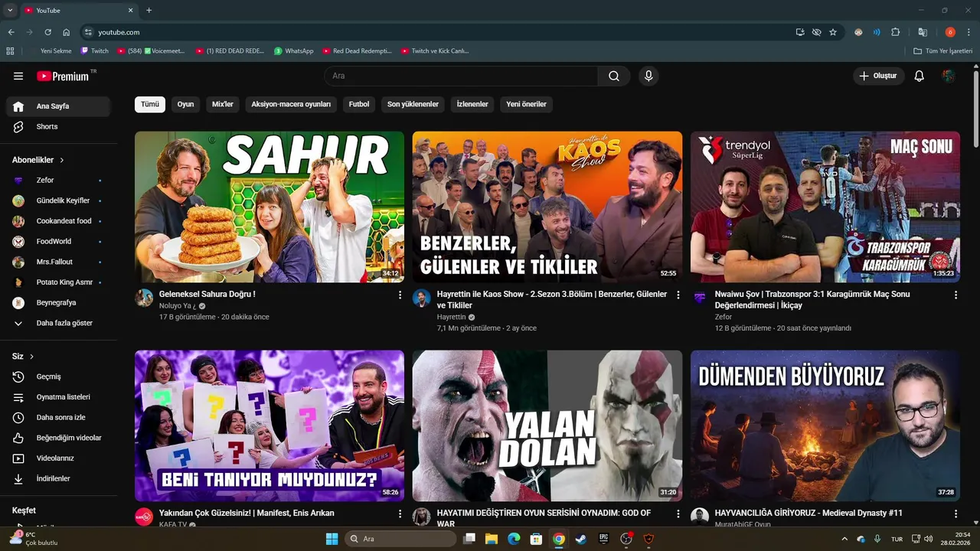Open İndirilenler downloads

coord(58,478)
